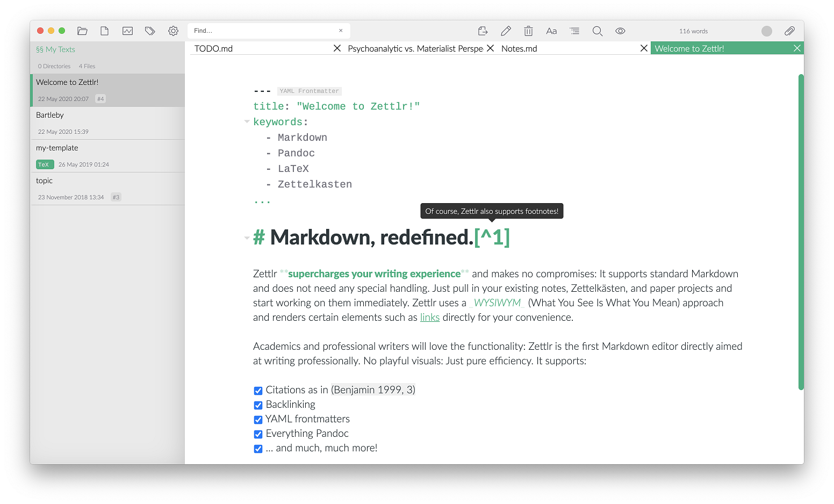Open in-document search magnifier icon
This screenshot has width=834, height=504.
[x=597, y=31]
